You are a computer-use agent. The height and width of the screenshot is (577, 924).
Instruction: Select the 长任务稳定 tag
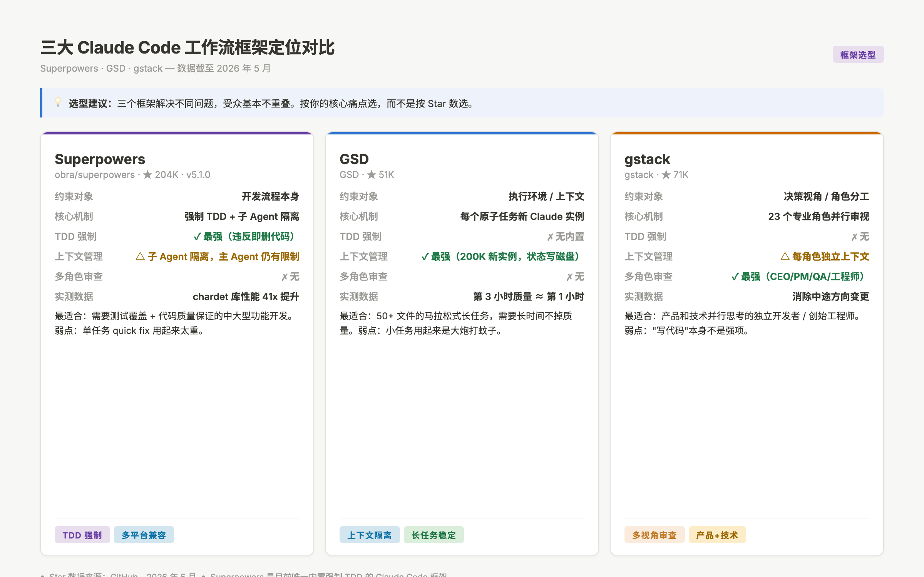click(434, 535)
